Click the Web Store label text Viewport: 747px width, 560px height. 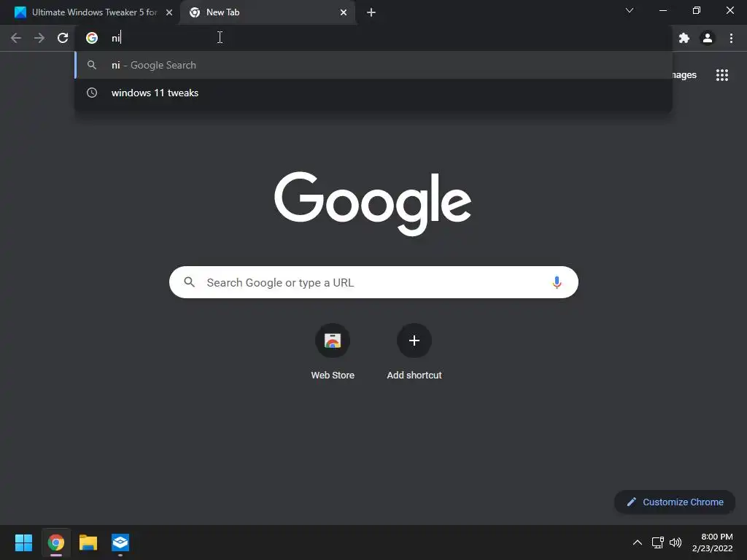(x=333, y=376)
